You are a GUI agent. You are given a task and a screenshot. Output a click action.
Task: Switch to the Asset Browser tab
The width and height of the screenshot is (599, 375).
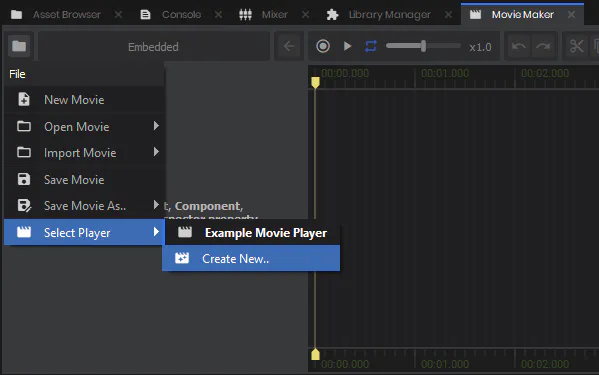[56, 15]
